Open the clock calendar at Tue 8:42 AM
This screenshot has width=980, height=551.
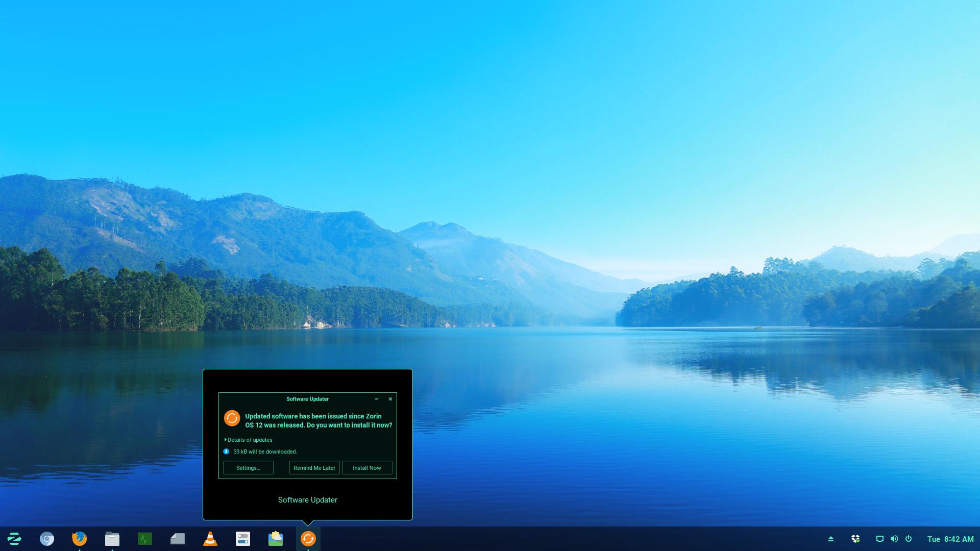click(950, 539)
